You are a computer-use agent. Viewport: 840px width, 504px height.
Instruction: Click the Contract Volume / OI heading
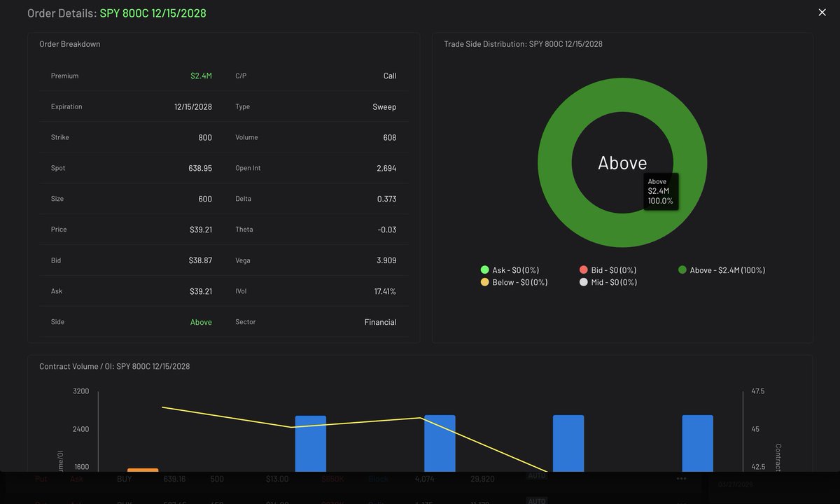(115, 367)
